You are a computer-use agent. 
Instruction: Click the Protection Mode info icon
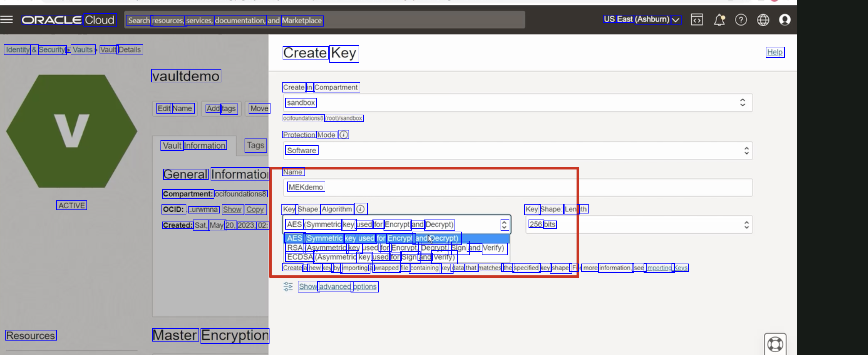(x=343, y=135)
